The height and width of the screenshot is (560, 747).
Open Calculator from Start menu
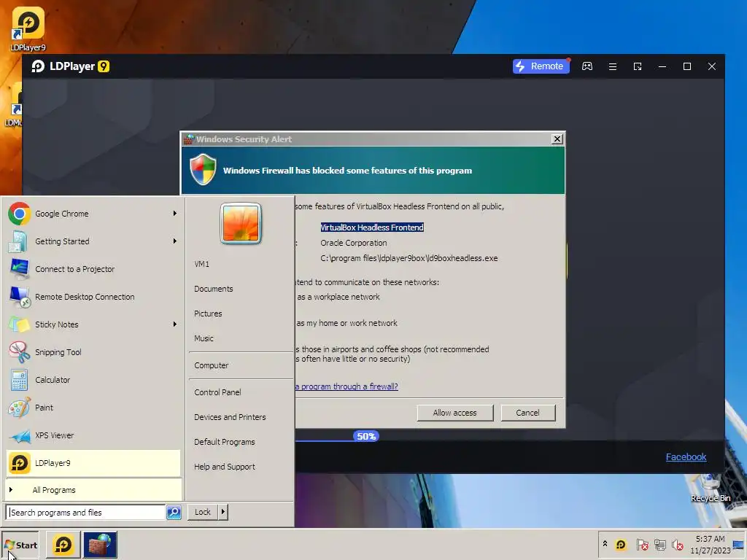pos(93,379)
